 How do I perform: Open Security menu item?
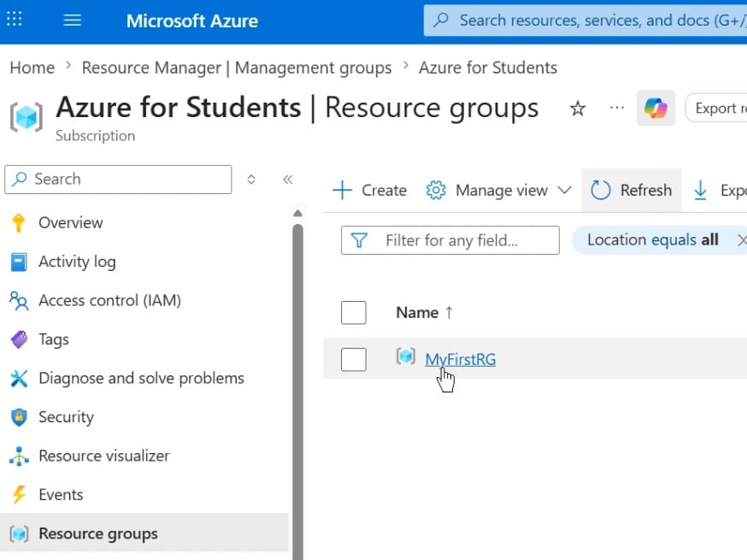66,417
